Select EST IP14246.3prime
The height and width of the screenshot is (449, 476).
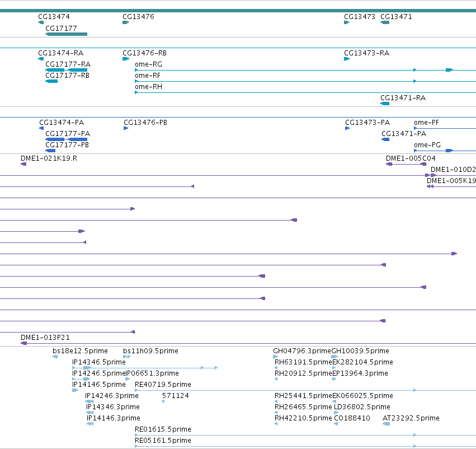pos(112,396)
